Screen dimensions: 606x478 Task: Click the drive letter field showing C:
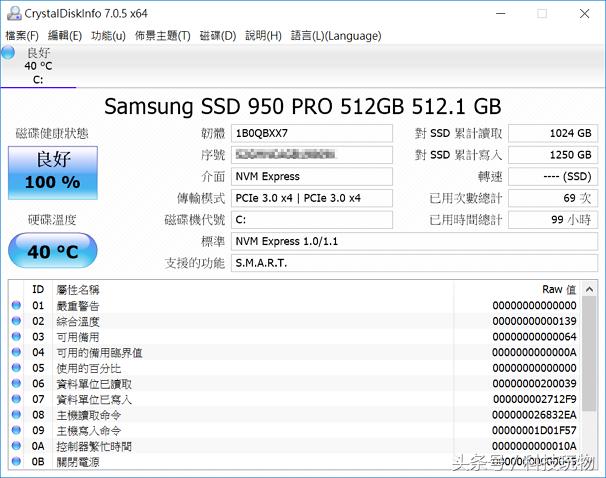coord(312,220)
